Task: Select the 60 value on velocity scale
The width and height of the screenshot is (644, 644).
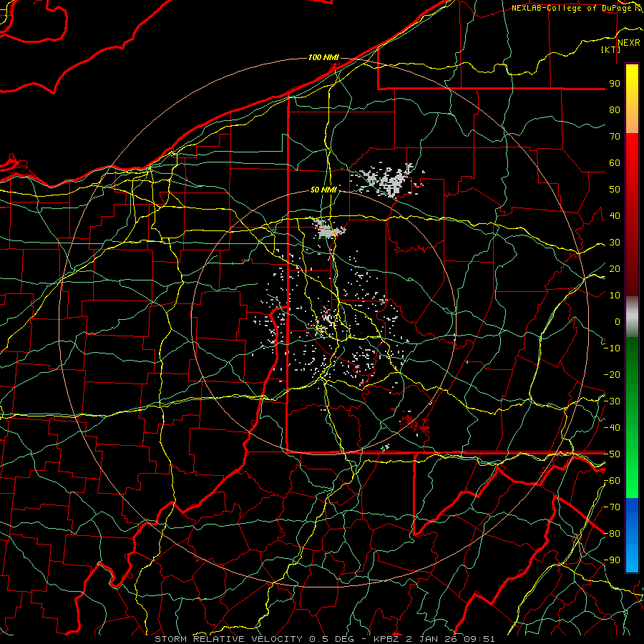Action: tap(615, 162)
